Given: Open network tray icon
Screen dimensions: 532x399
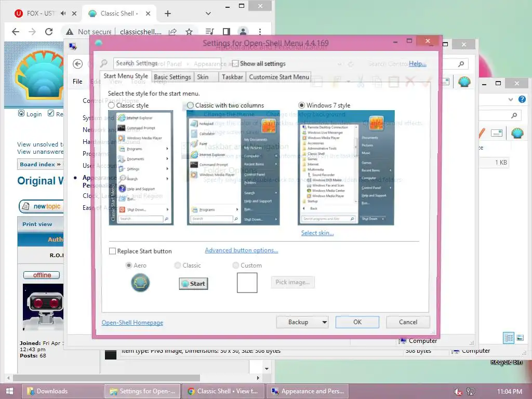Looking at the screenshot, I should 471,392.
